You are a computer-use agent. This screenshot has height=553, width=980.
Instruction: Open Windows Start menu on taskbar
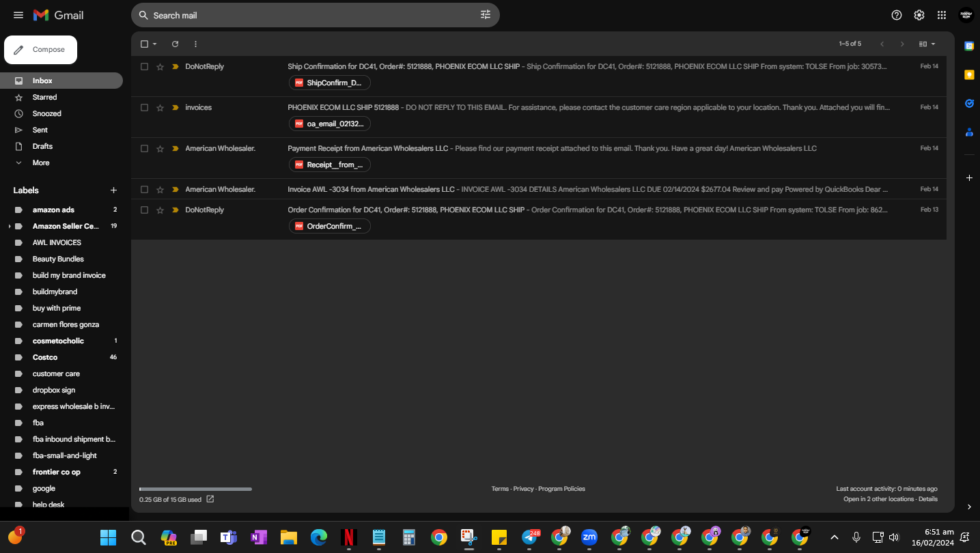pyautogui.click(x=108, y=537)
